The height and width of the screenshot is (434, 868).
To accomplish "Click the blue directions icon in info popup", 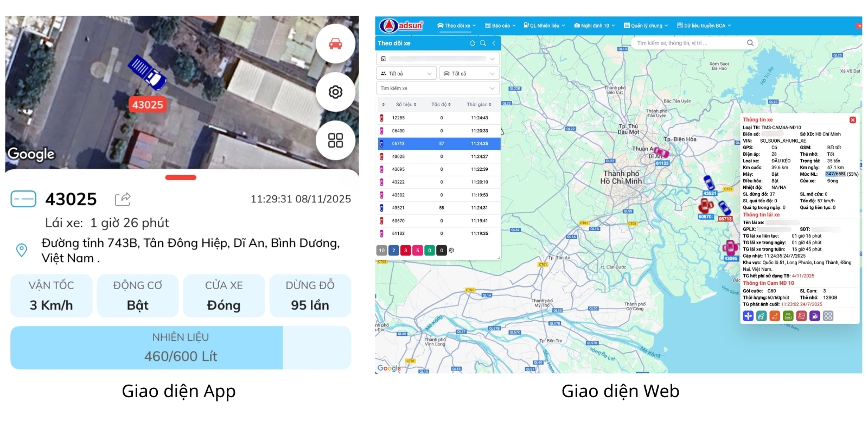I will pyautogui.click(x=748, y=316).
